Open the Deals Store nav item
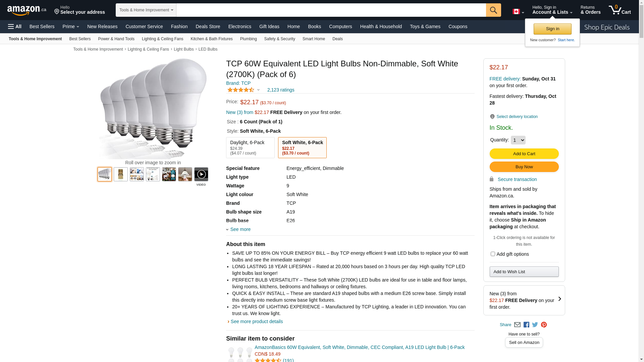Viewport: 644px width, 362px height. (x=208, y=26)
